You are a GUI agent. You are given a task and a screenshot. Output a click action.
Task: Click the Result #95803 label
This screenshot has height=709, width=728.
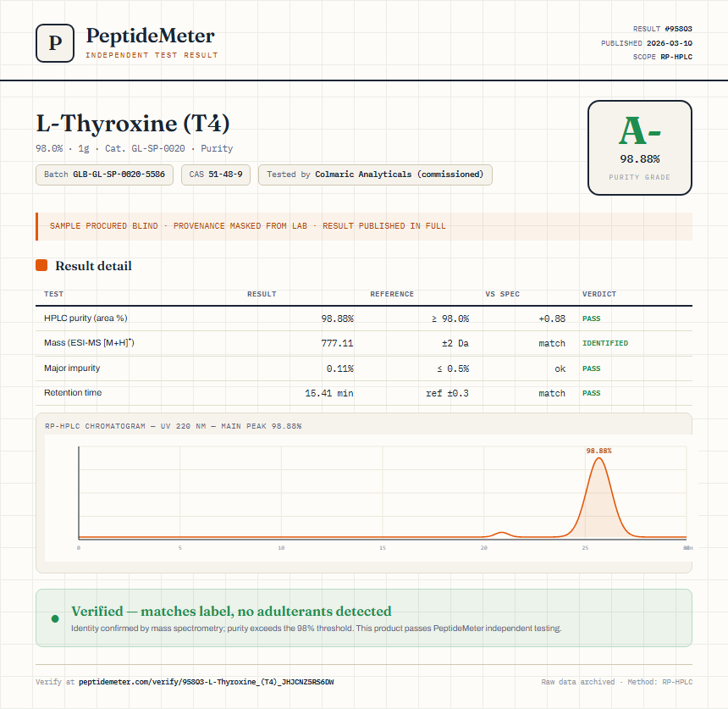pos(662,29)
